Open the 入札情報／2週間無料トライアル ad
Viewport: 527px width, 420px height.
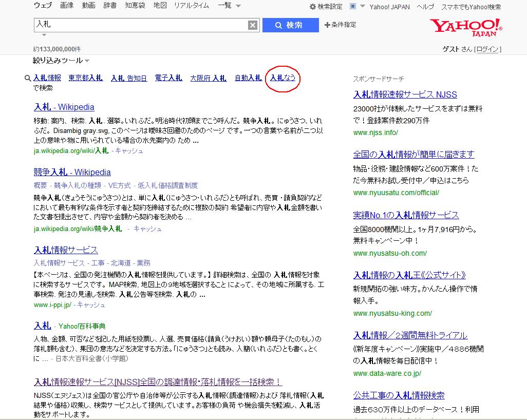point(410,335)
